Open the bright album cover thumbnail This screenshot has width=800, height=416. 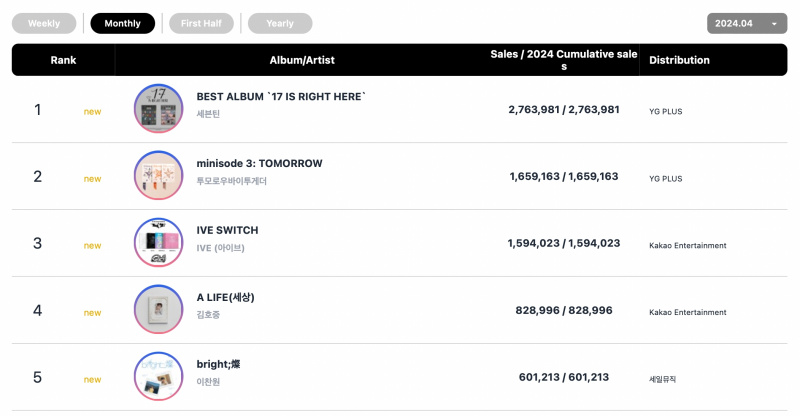pos(158,376)
